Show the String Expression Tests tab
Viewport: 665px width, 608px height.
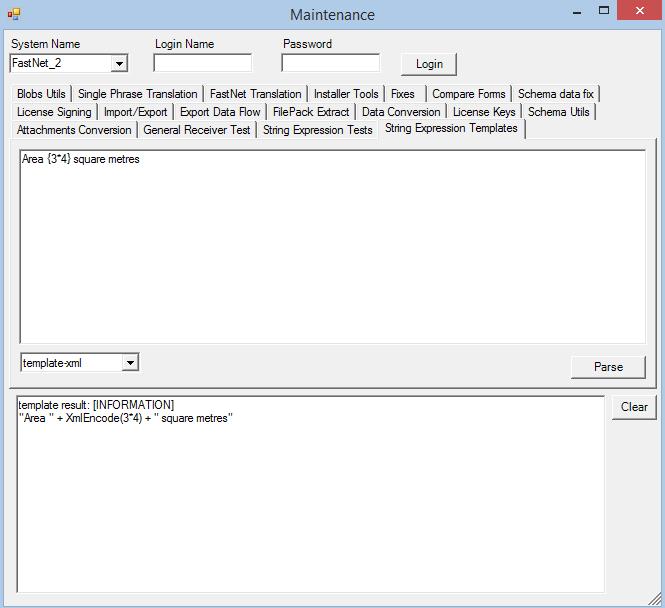click(x=317, y=130)
